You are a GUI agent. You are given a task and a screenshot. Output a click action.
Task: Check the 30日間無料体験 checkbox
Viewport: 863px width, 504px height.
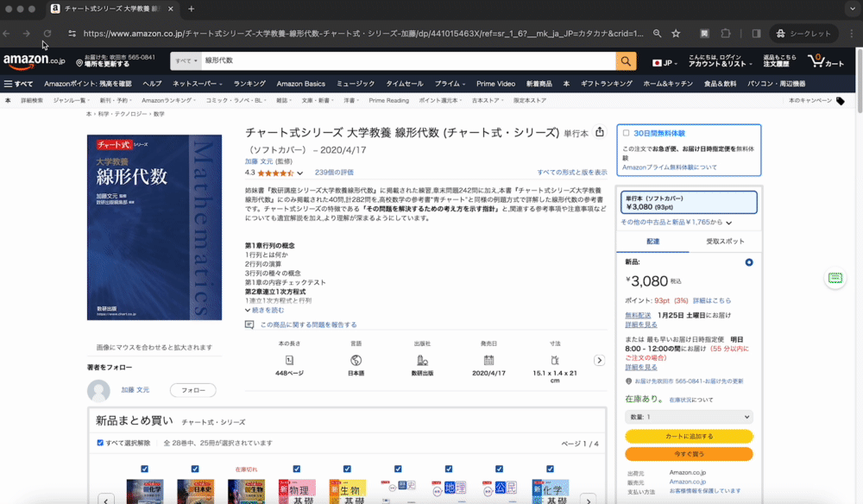tap(626, 133)
